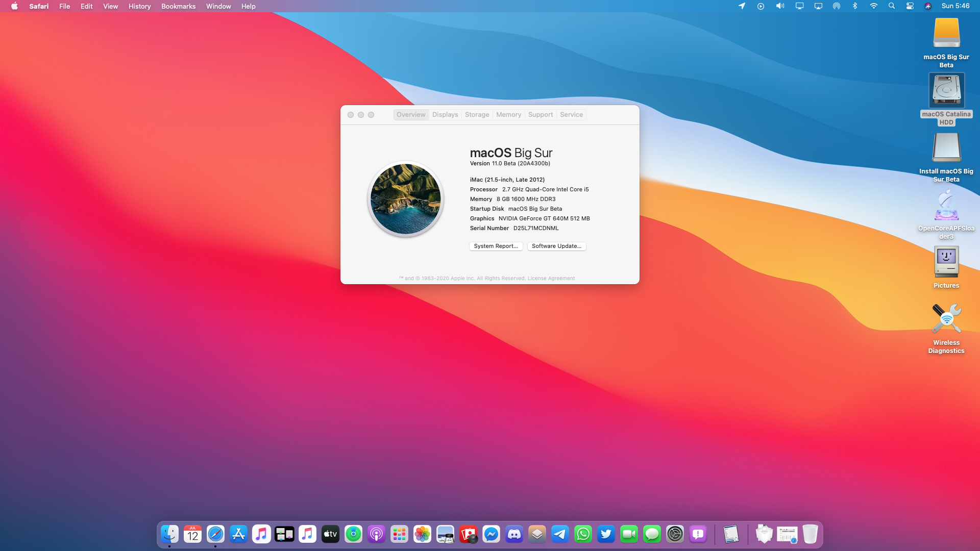980x551 pixels.
Task: Click the System Report button
Action: tap(496, 246)
